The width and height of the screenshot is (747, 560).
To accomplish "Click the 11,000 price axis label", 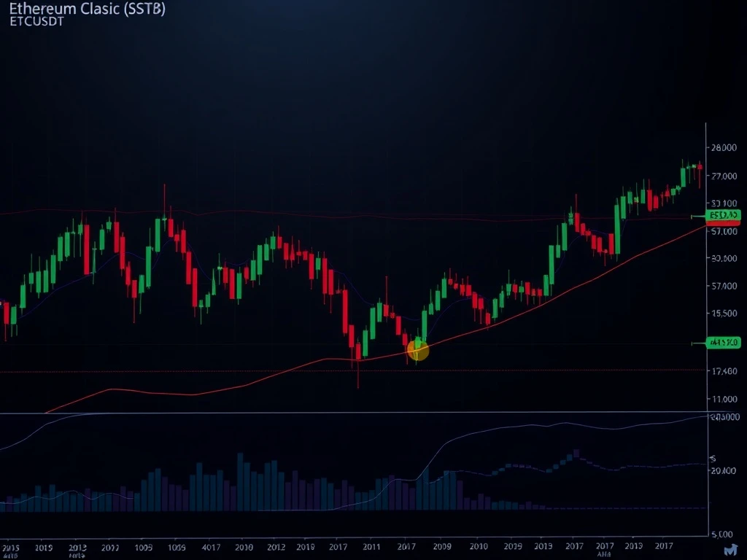I will click(724, 399).
